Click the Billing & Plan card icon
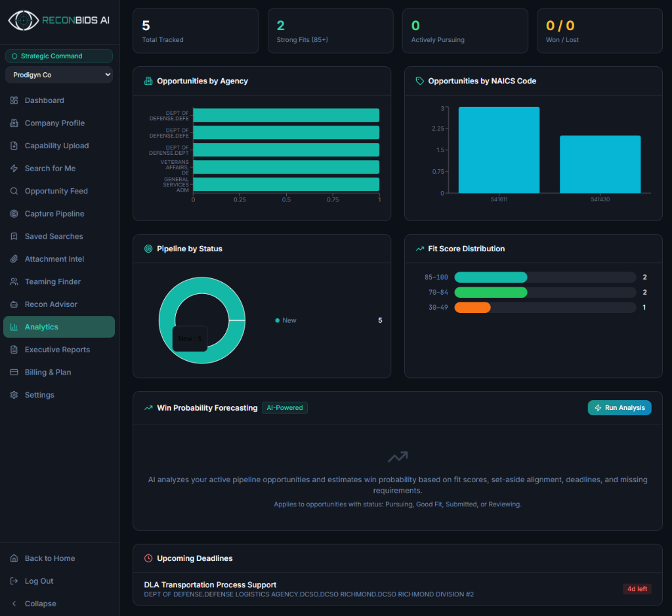Viewport: 672px width, 616px height. tap(14, 372)
